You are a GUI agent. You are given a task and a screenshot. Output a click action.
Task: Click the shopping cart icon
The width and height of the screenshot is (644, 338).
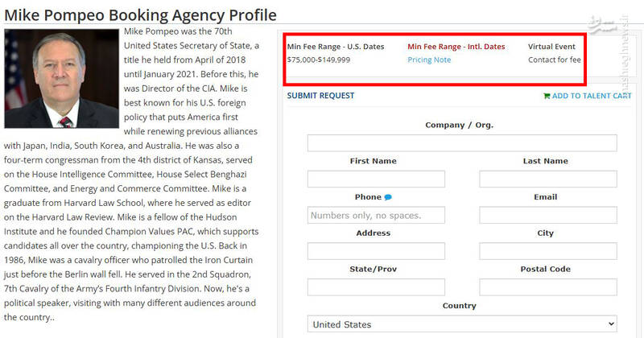[547, 96]
